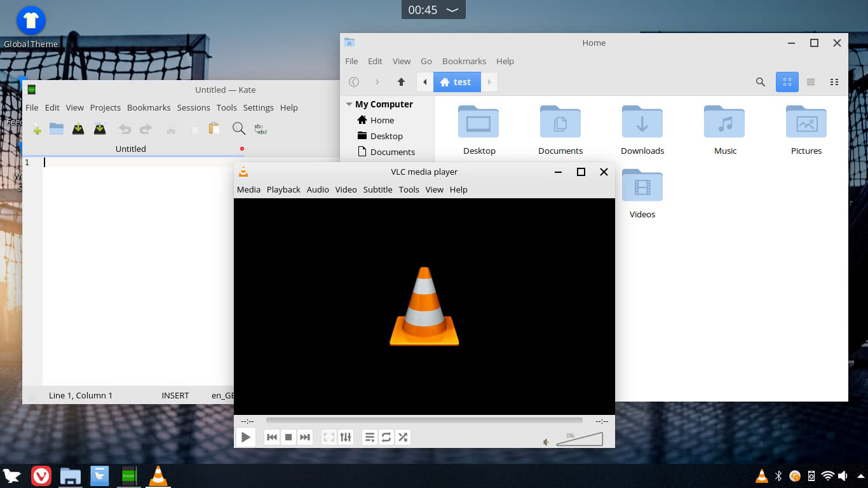Click the Global Theme desktop icon
The height and width of the screenshot is (488, 868).
31,27
